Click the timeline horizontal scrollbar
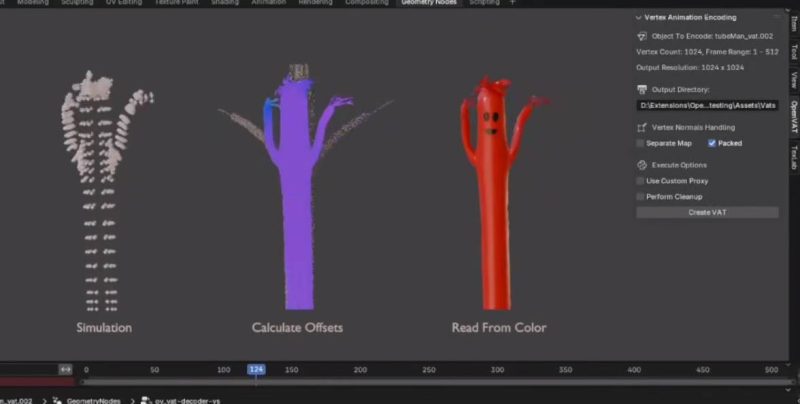The height and width of the screenshot is (404, 800). click(430, 381)
